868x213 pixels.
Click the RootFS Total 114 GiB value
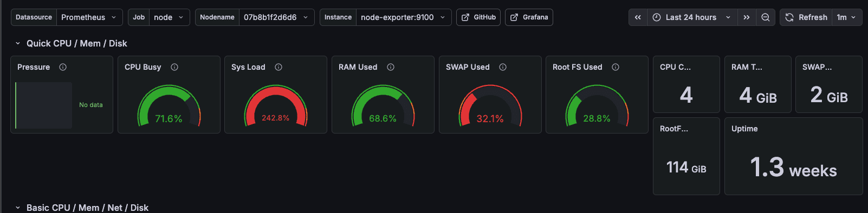[x=686, y=168]
